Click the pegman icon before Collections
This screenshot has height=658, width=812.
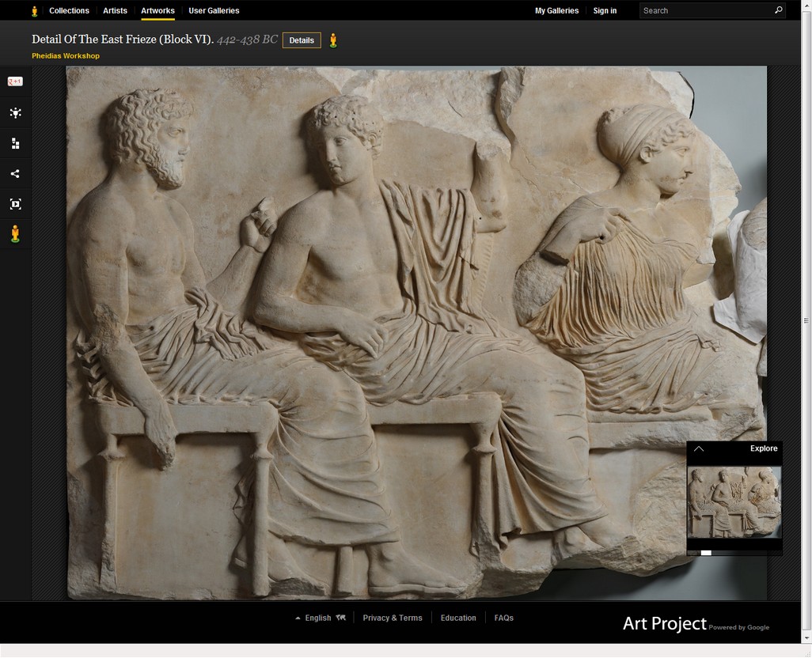point(35,11)
